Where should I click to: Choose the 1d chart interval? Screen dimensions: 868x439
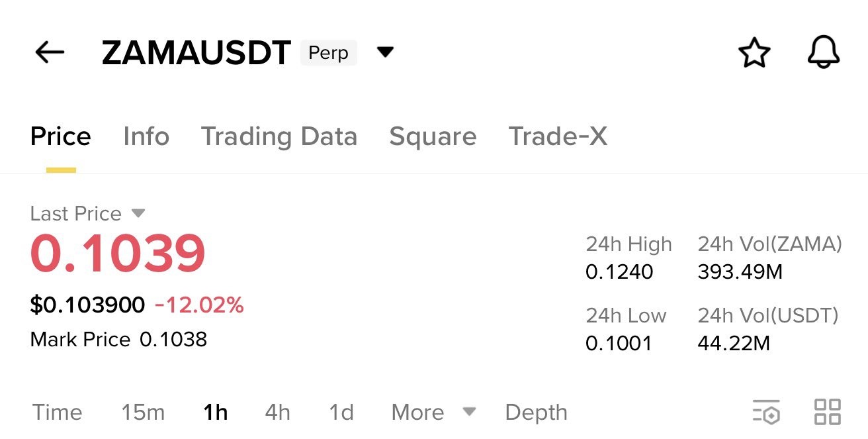click(341, 413)
